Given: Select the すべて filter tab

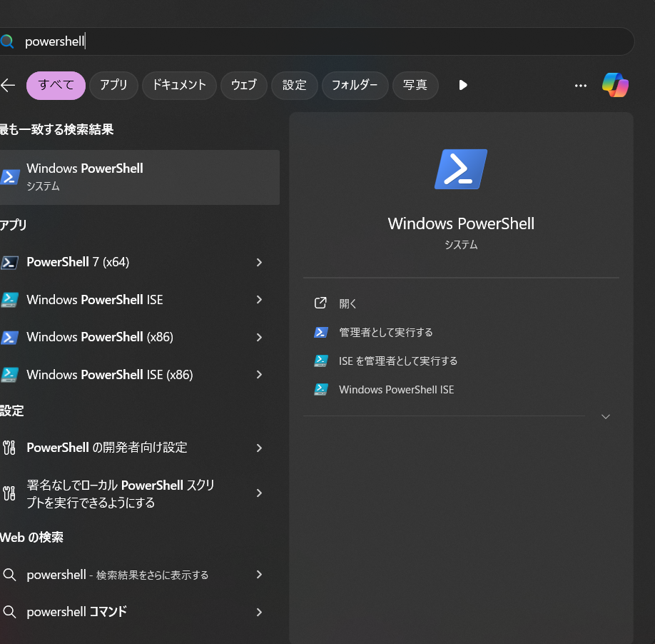Looking at the screenshot, I should 56,85.
